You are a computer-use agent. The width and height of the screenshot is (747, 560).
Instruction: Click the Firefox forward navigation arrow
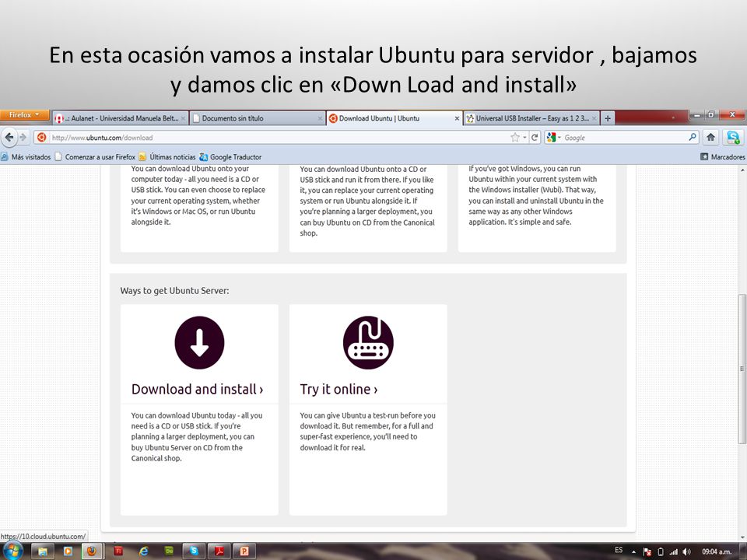click(23, 138)
